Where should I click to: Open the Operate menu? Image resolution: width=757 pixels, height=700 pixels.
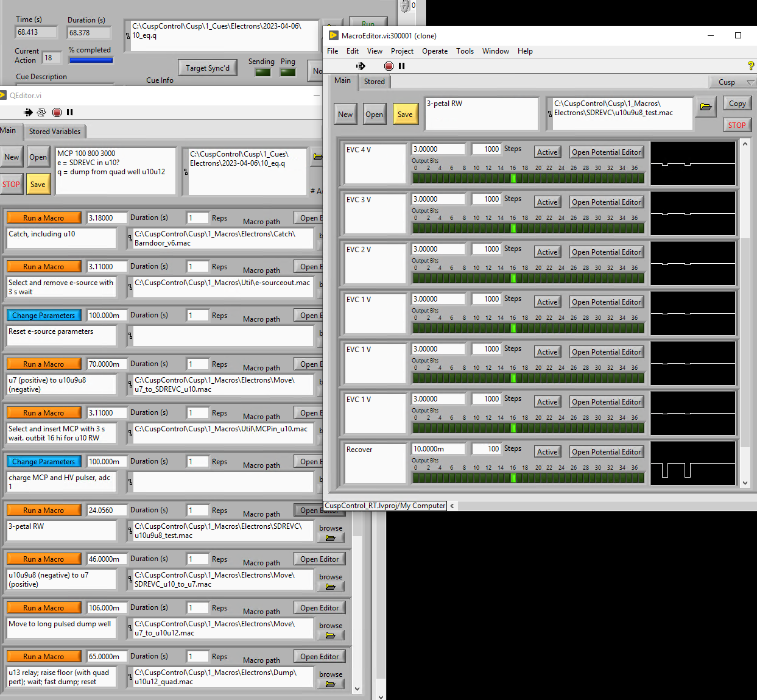(434, 51)
